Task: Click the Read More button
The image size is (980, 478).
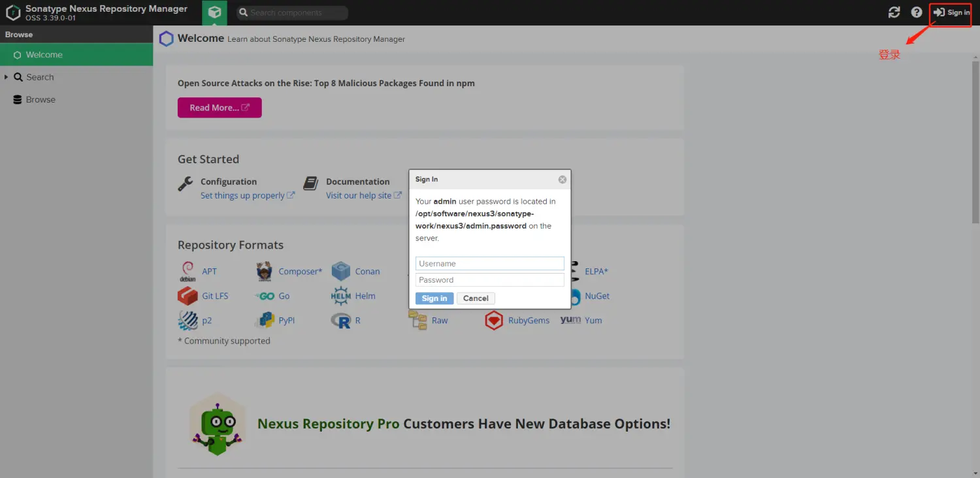Action: tap(220, 108)
